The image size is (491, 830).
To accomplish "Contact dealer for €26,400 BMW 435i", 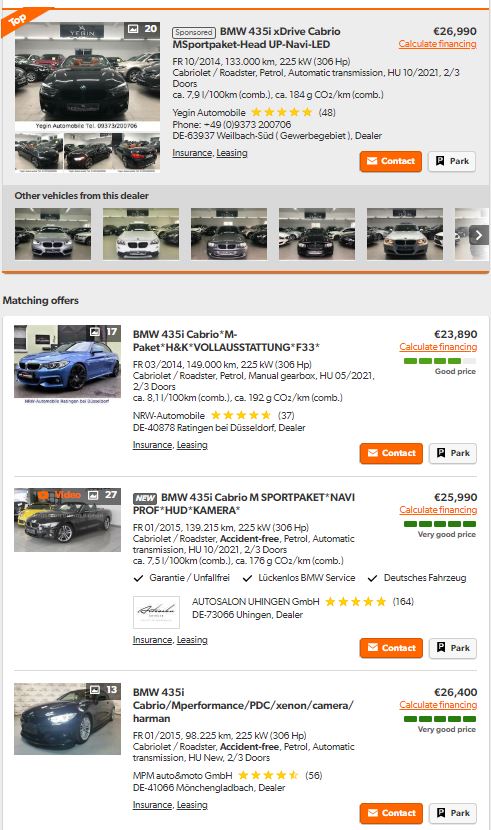I will 391,813.
